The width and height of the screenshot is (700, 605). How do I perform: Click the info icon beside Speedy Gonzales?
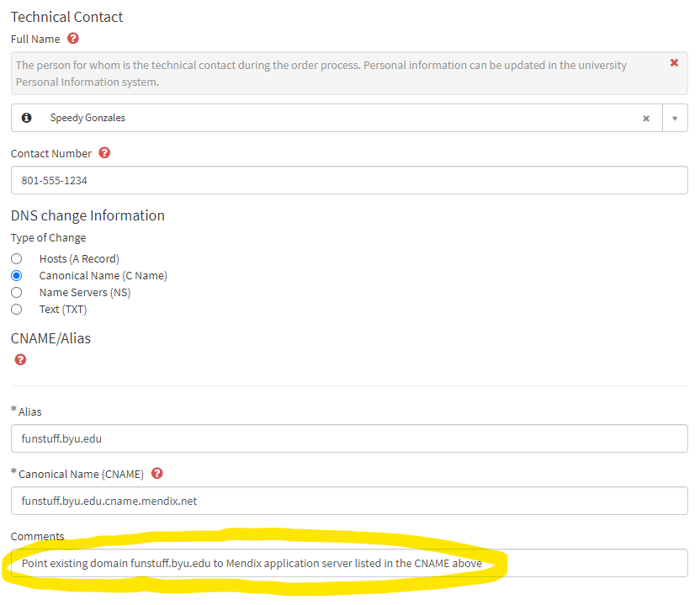click(27, 118)
